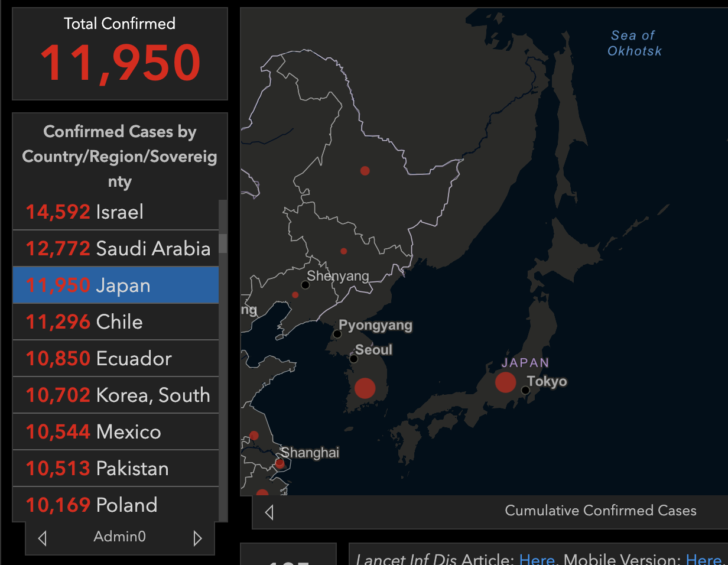Click the country list scrollbar thumb
Image resolution: width=728 pixels, height=565 pixels.
tap(223, 243)
